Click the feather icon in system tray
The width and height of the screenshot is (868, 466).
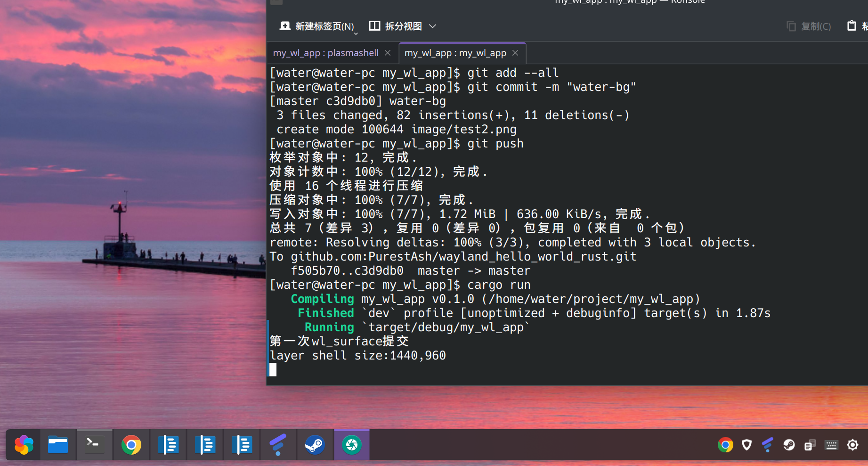tap(768, 445)
